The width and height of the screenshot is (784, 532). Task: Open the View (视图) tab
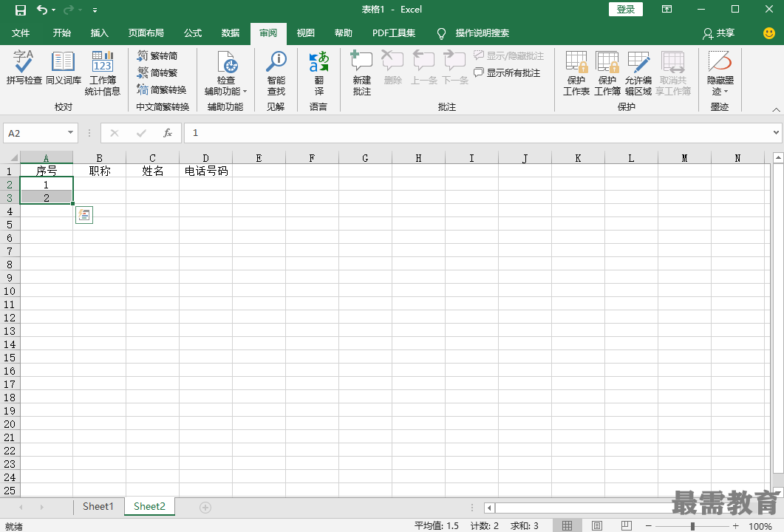pos(305,33)
